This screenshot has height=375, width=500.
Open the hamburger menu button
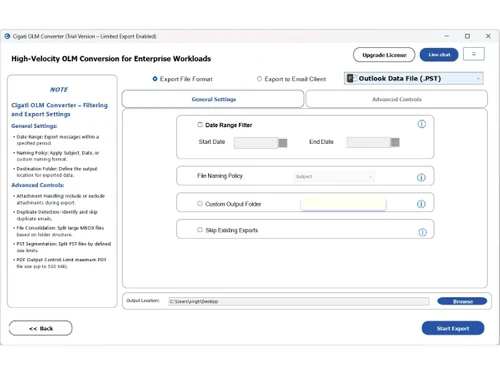coord(474,54)
